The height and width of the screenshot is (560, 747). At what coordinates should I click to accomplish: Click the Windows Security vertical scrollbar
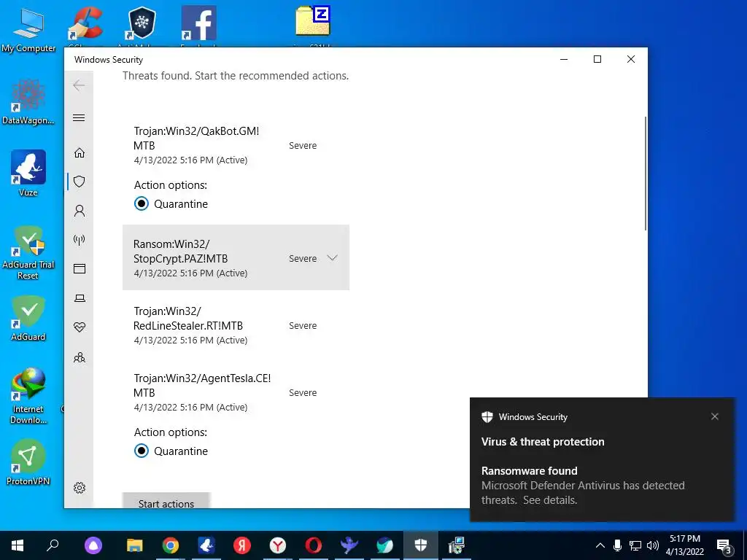click(x=646, y=174)
